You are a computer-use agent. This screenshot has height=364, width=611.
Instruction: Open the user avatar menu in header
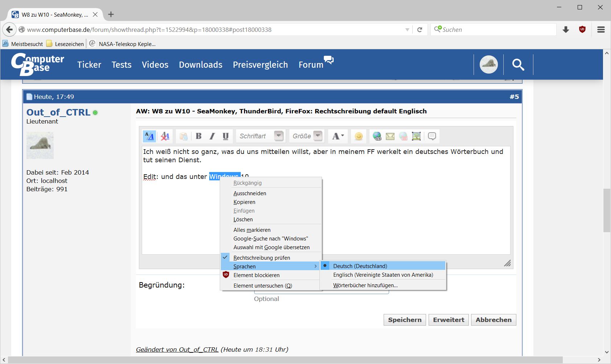click(489, 65)
